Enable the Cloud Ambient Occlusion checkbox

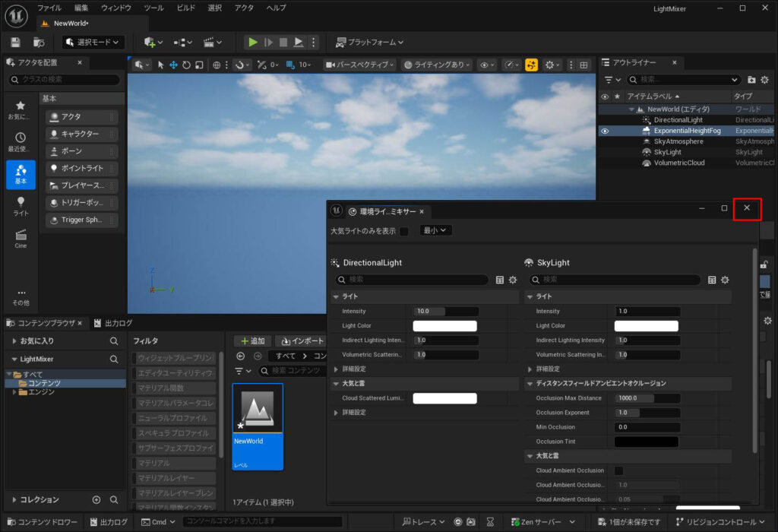[x=618, y=470]
